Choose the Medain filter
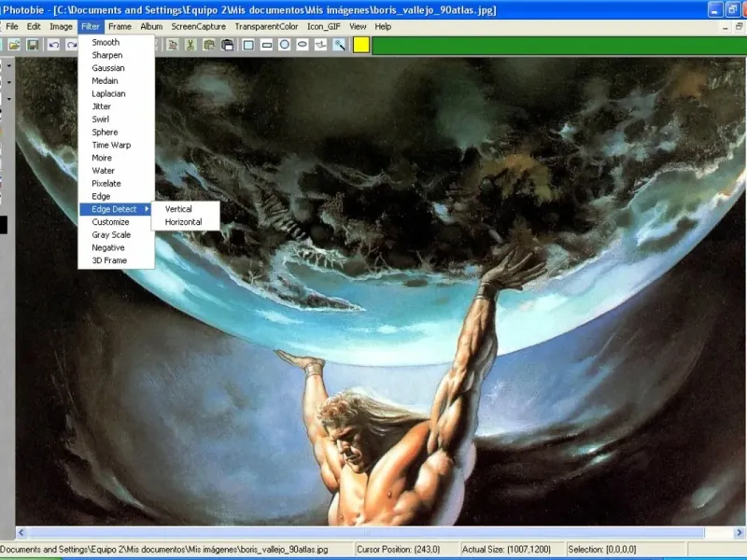 (116, 81)
